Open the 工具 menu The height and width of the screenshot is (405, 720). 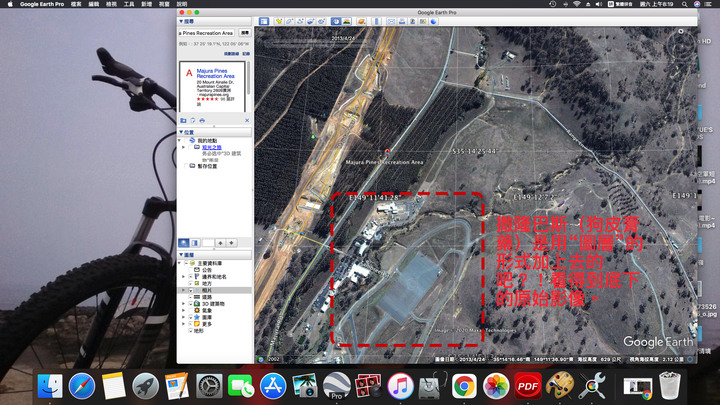coord(129,4)
